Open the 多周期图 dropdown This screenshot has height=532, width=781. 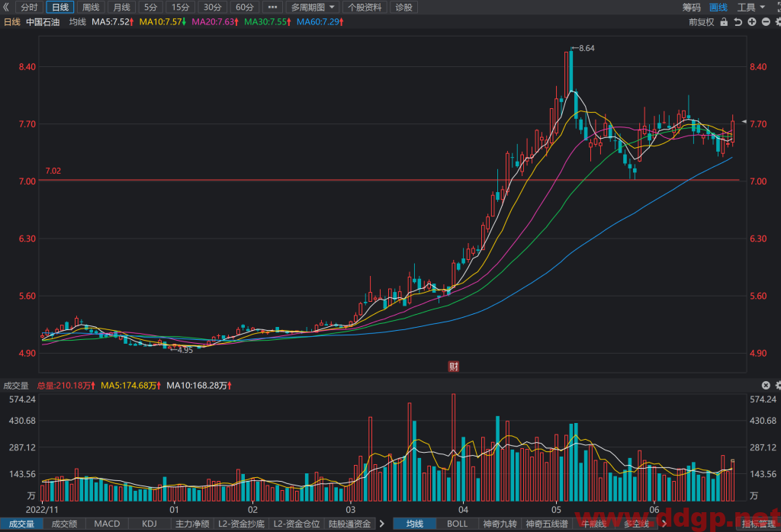[313, 7]
